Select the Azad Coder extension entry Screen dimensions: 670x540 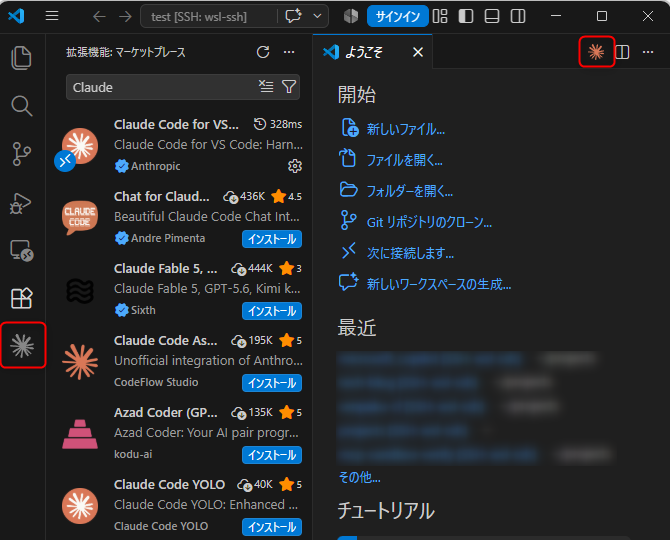click(x=179, y=433)
